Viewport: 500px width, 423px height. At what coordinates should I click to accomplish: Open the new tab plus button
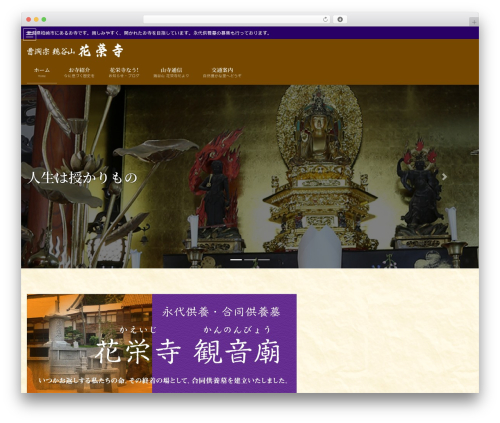tap(474, 22)
